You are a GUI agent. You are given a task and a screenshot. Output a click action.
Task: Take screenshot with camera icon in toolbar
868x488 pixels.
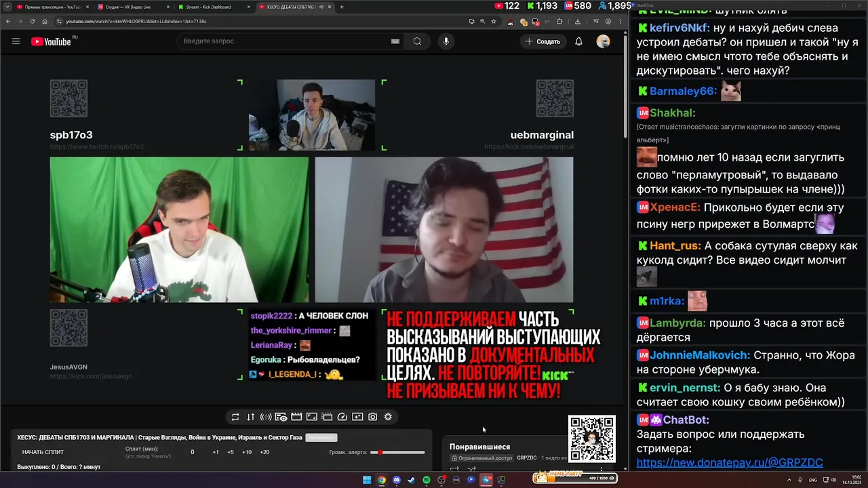pyautogui.click(x=372, y=417)
